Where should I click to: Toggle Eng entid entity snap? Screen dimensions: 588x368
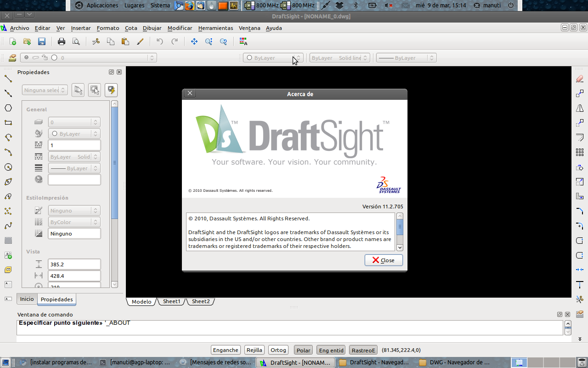331,350
